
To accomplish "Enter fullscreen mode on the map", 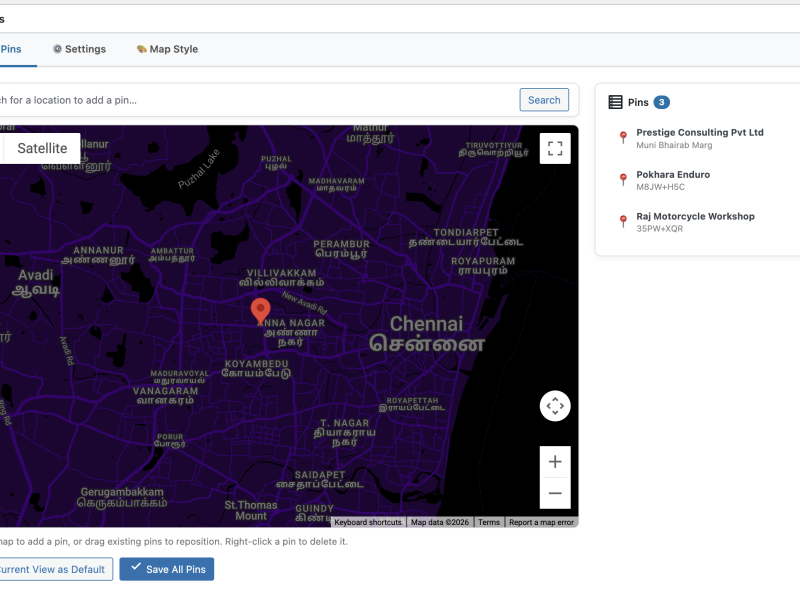I will tap(555, 148).
